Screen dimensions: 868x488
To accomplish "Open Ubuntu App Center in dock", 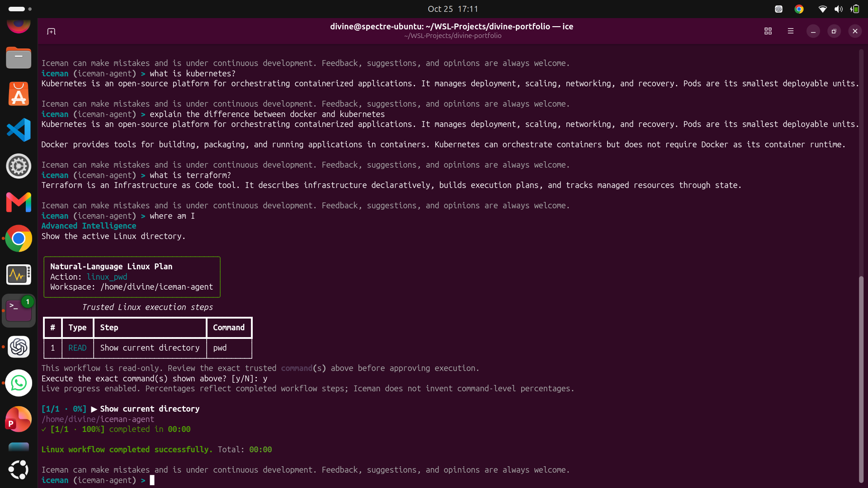I will [19, 94].
